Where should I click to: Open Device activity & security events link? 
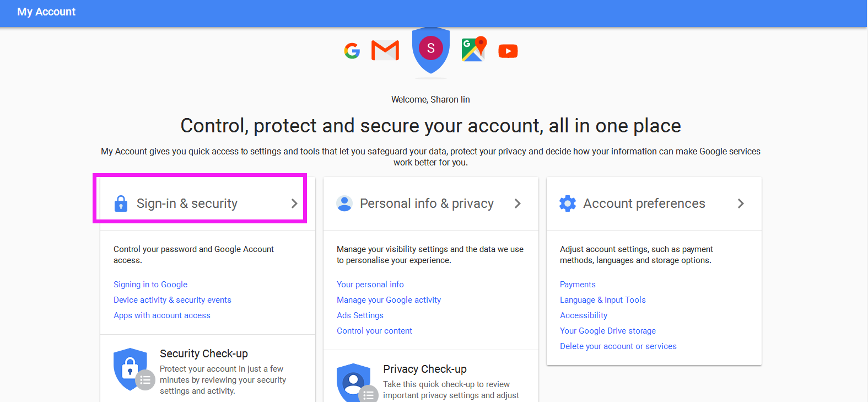pos(172,300)
